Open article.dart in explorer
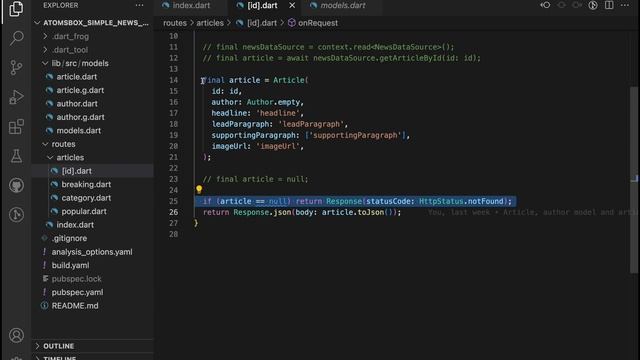 (x=92, y=77)
